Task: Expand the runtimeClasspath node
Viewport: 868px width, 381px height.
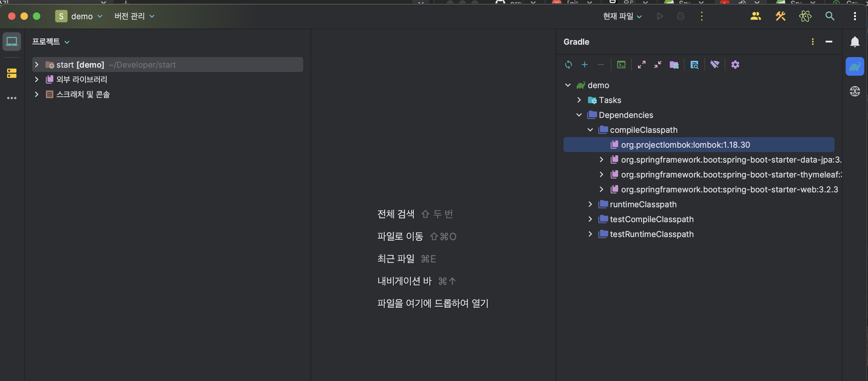Action: (590, 204)
